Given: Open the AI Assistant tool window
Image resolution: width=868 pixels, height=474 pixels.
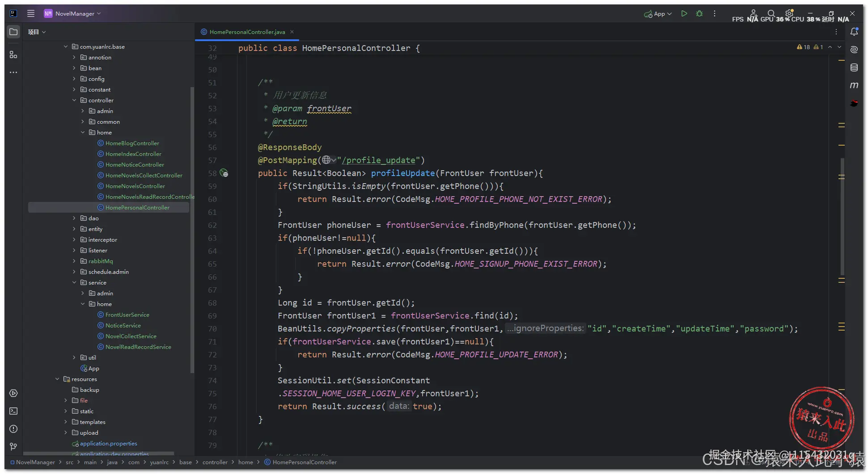Looking at the screenshot, I should pos(854,50).
